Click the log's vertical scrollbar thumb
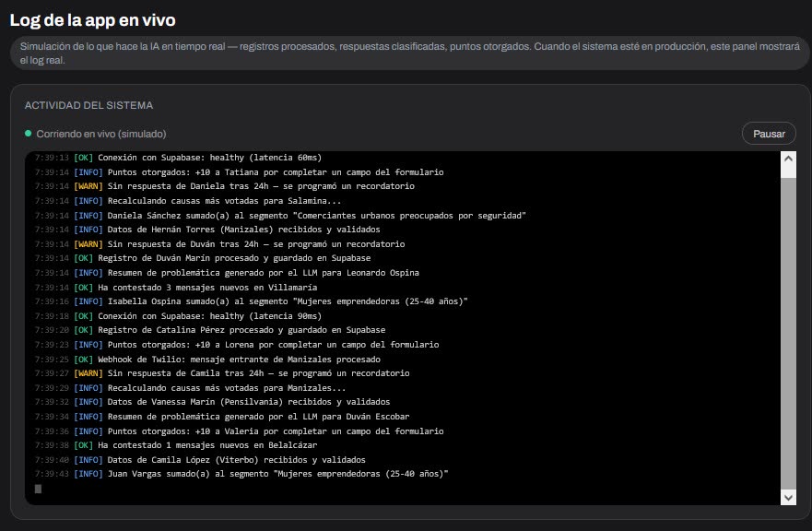 point(788,334)
